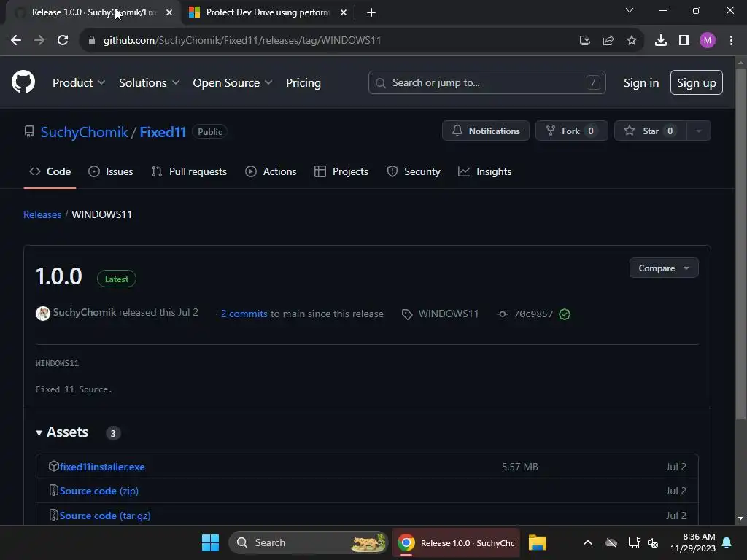This screenshot has height=560, width=747.
Task: Open the taskbar clock and date
Action: (x=693, y=542)
